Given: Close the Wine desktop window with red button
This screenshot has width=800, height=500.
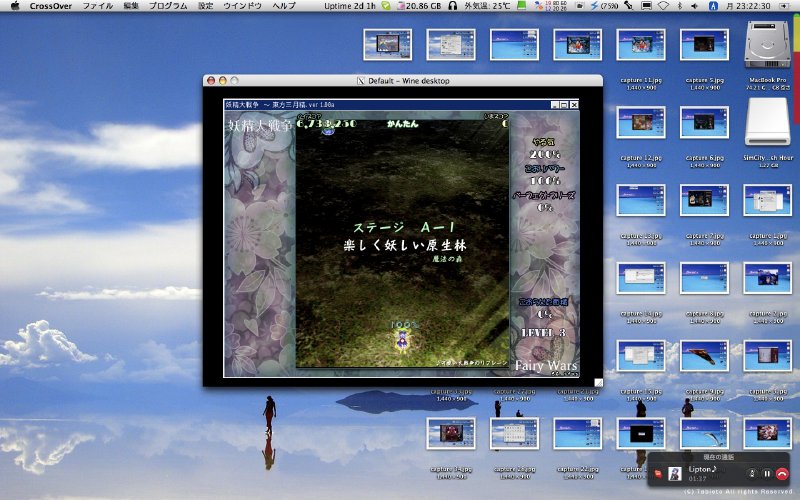Looking at the screenshot, I should pos(211,81).
